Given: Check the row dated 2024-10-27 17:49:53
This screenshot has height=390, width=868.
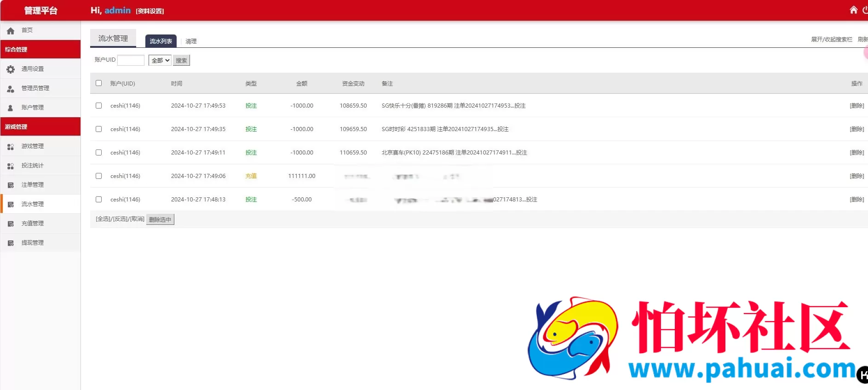Looking at the screenshot, I should pyautogui.click(x=98, y=105).
